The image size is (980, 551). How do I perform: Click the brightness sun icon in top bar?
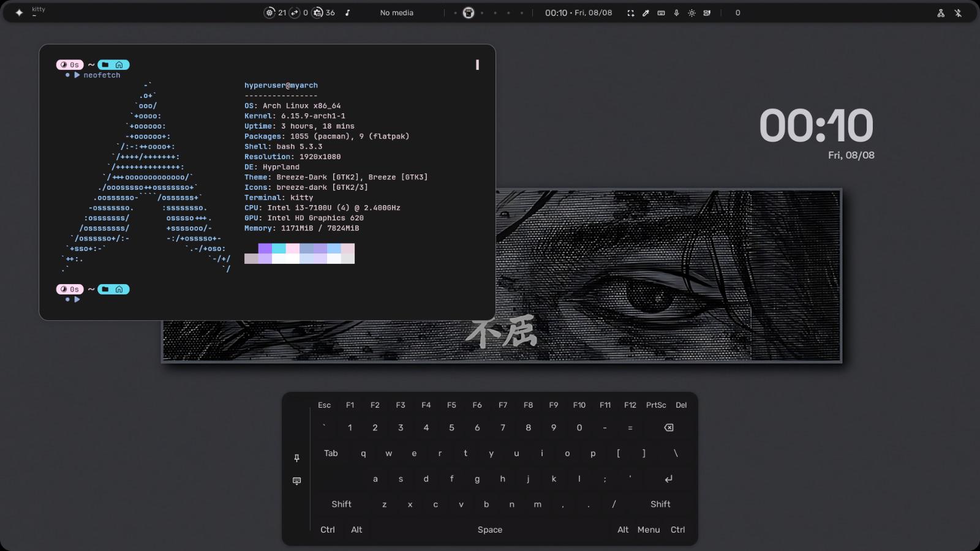pyautogui.click(x=692, y=13)
